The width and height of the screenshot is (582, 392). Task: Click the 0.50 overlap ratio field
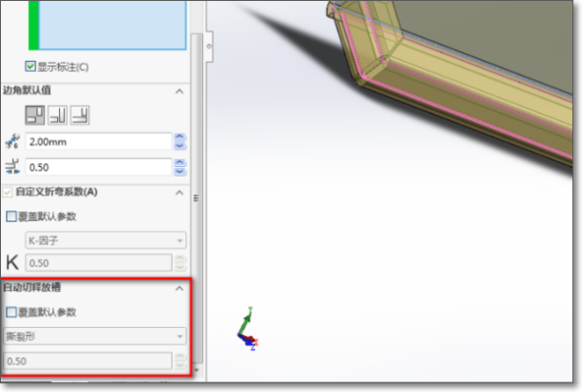pos(98,167)
